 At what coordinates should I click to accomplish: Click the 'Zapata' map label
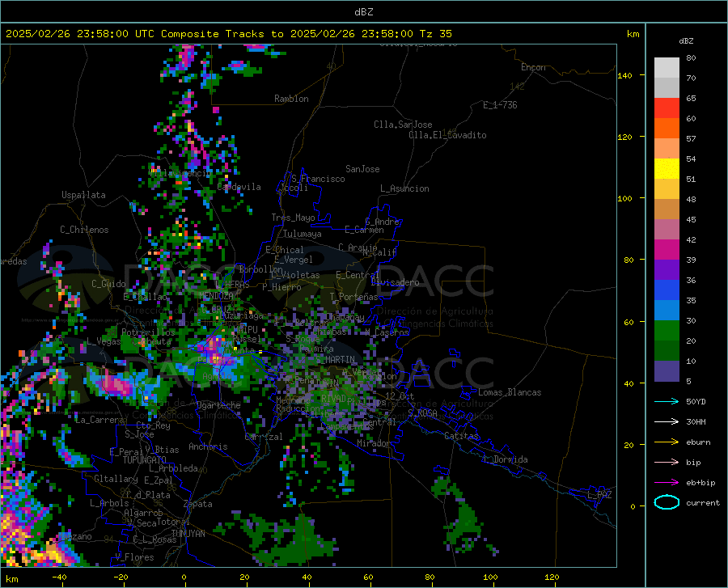pyautogui.click(x=198, y=504)
